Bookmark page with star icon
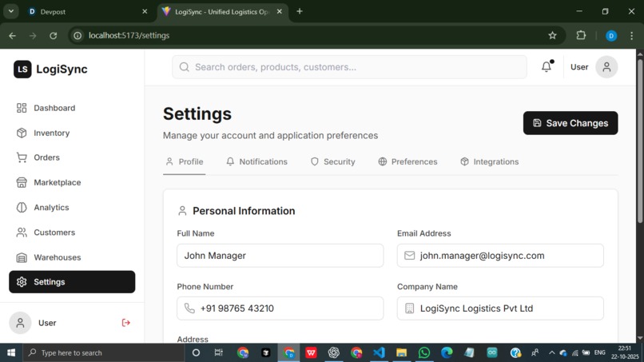The image size is (644, 362). tap(552, 35)
